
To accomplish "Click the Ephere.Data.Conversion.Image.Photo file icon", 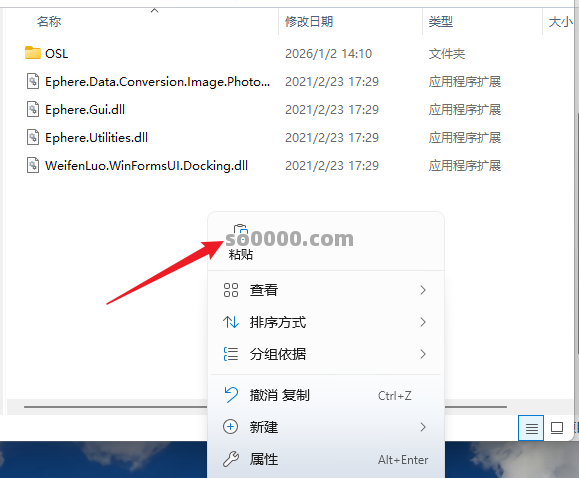I will (33, 81).
